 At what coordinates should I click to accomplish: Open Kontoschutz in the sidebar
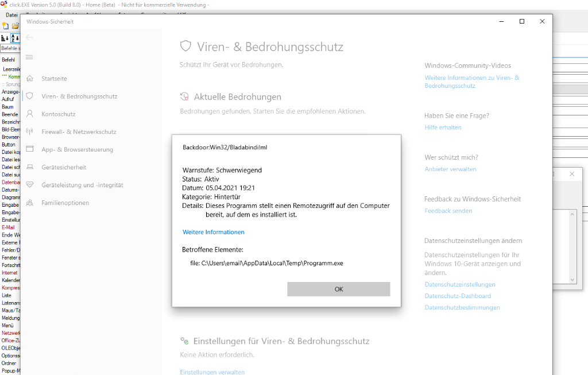point(58,114)
